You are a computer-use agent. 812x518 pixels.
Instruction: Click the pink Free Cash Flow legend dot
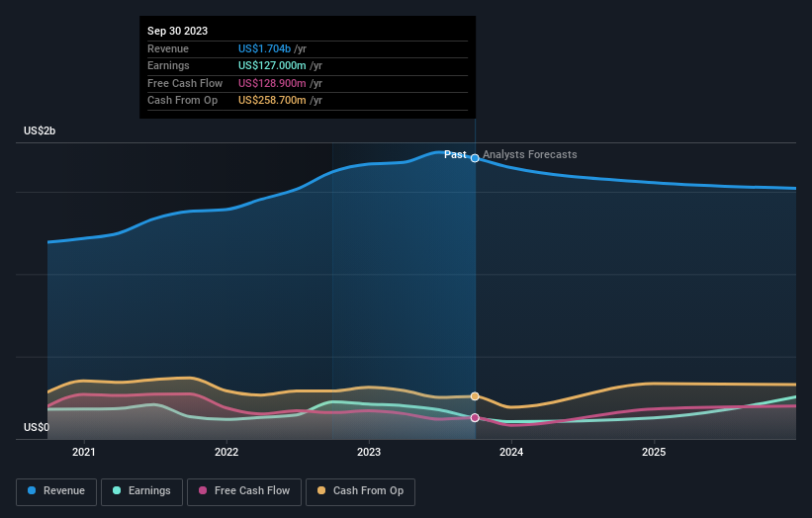pyautogui.click(x=203, y=490)
